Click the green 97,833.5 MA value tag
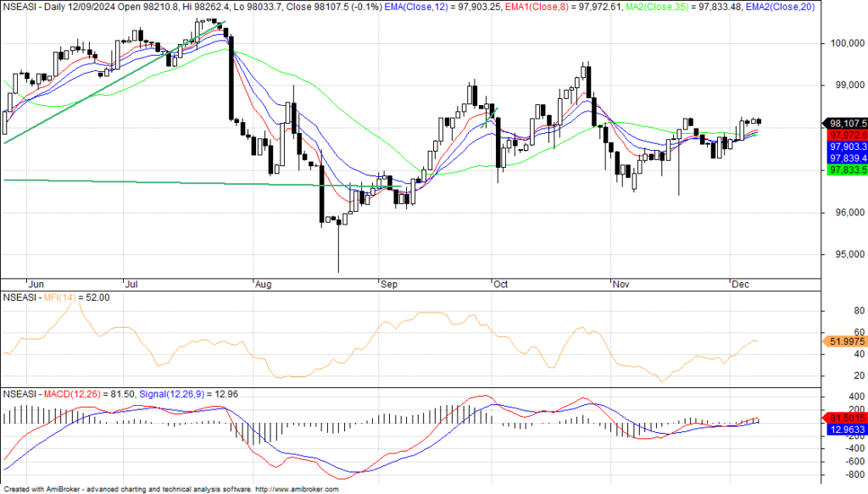Screen dimensions: 868x494 (x=845, y=169)
